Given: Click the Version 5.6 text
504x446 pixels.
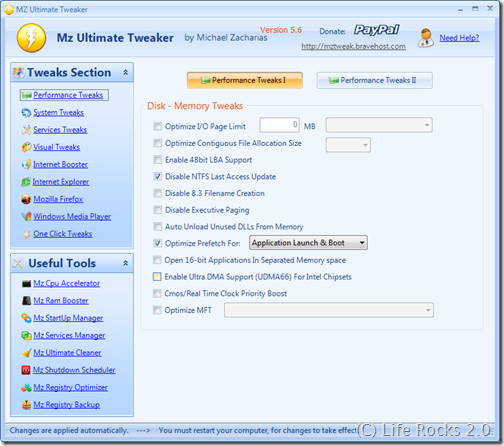Looking at the screenshot, I should pyautogui.click(x=281, y=30).
